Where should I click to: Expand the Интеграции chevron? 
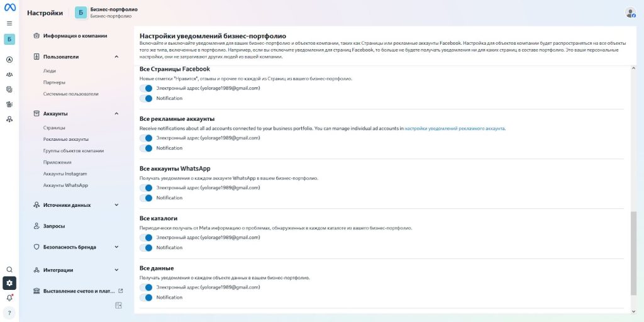point(116,270)
